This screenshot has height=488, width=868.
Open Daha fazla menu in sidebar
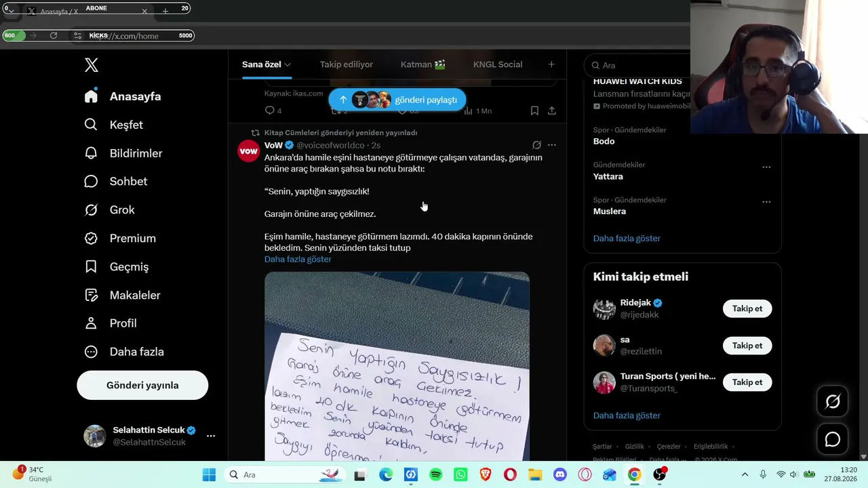coord(123,352)
